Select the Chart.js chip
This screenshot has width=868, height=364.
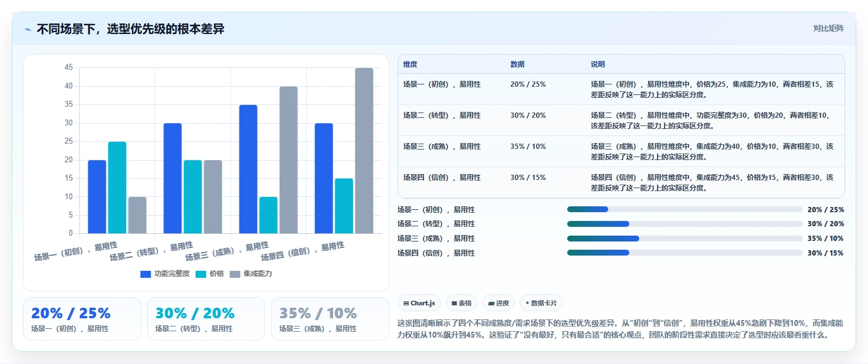pyautogui.click(x=419, y=303)
